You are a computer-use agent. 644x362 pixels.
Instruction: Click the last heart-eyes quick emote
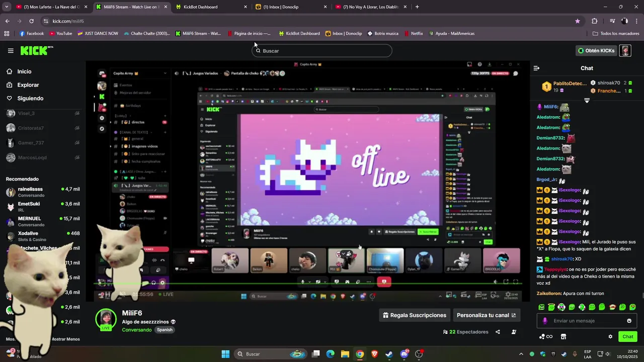point(632,307)
